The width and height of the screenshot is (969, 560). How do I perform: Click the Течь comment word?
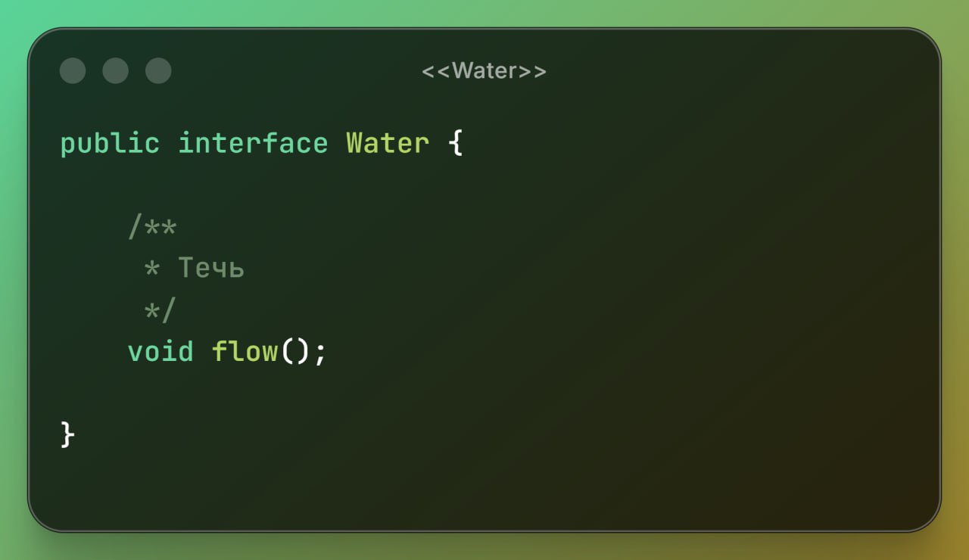coord(211,268)
